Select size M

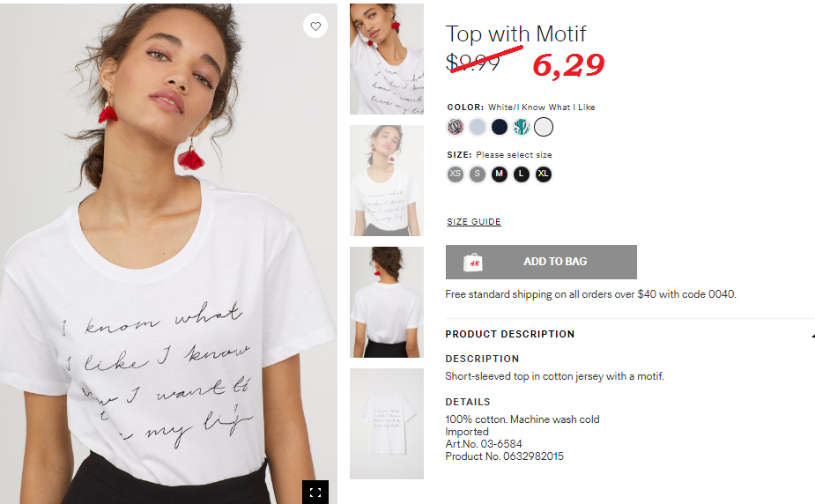500,174
